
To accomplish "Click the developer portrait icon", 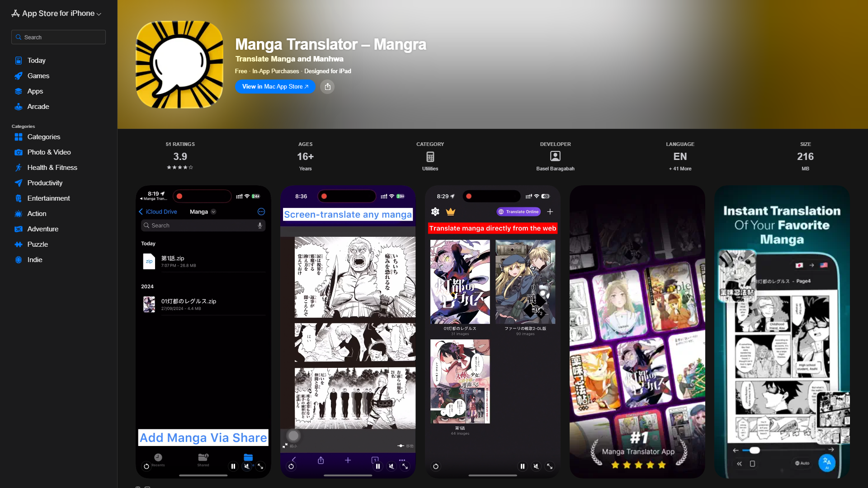I will [555, 156].
